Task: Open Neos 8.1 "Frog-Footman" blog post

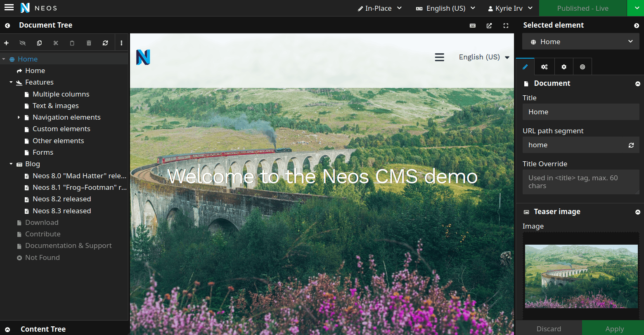Action: (79, 187)
